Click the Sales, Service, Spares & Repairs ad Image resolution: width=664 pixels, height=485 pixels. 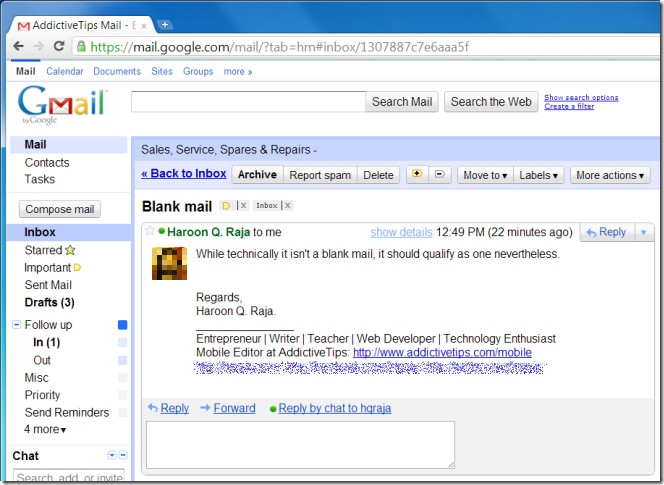[229, 150]
